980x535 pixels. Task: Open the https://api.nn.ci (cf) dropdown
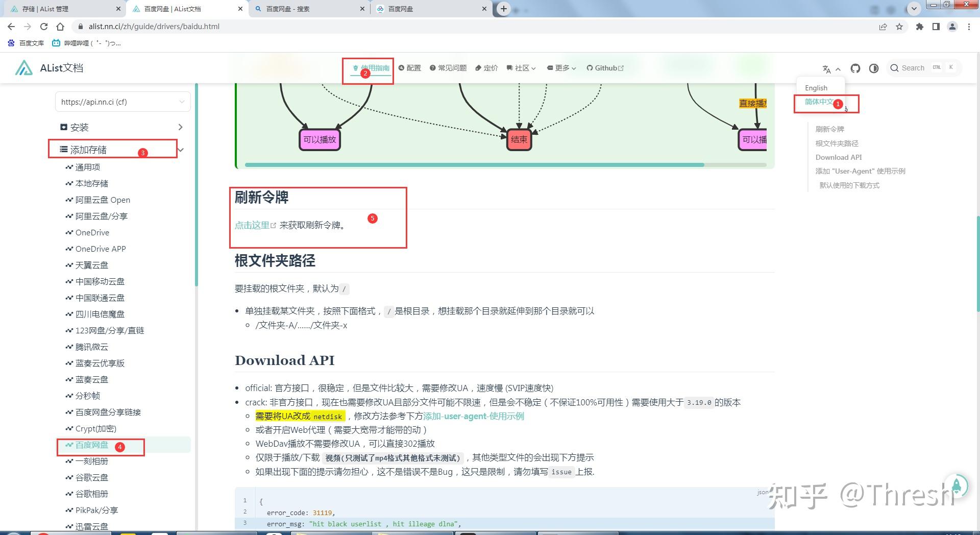point(123,102)
